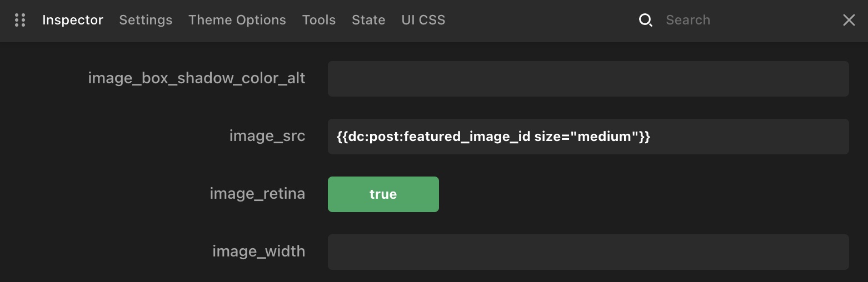Click into the image_src value field
Screen dimensions: 868x282
(588, 137)
